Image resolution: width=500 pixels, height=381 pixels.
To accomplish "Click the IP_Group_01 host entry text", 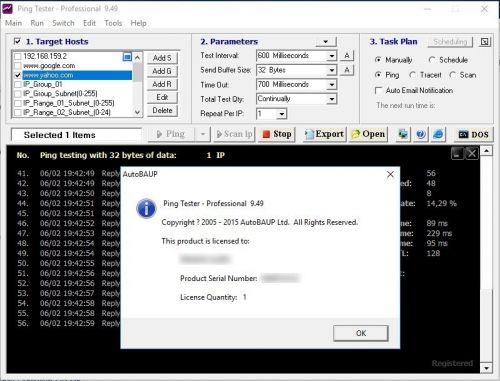I will [x=43, y=84].
